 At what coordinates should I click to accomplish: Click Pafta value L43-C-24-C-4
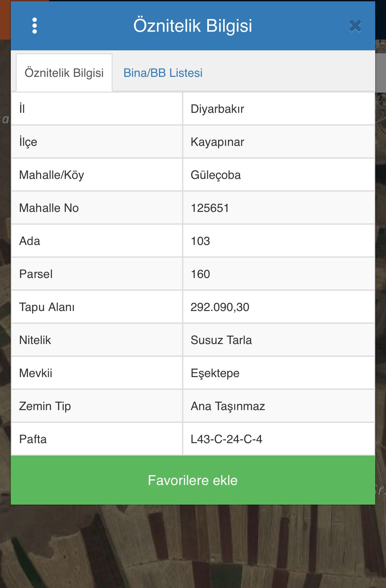279,439
